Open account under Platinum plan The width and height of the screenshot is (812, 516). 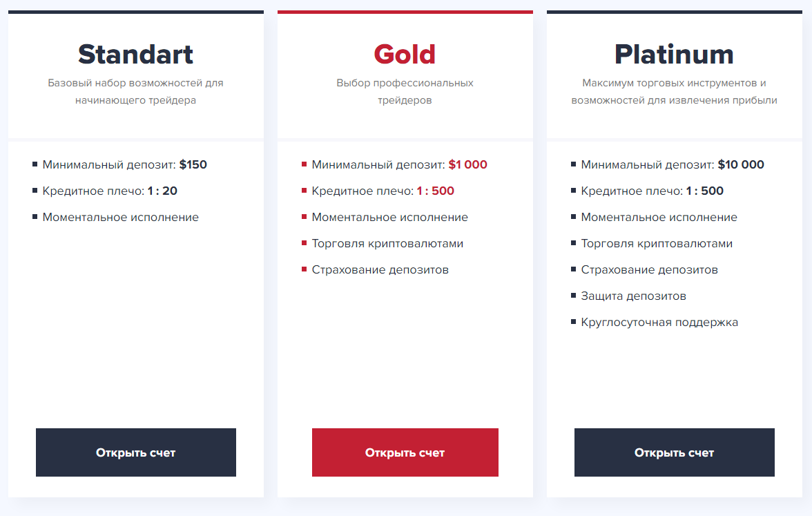674,452
